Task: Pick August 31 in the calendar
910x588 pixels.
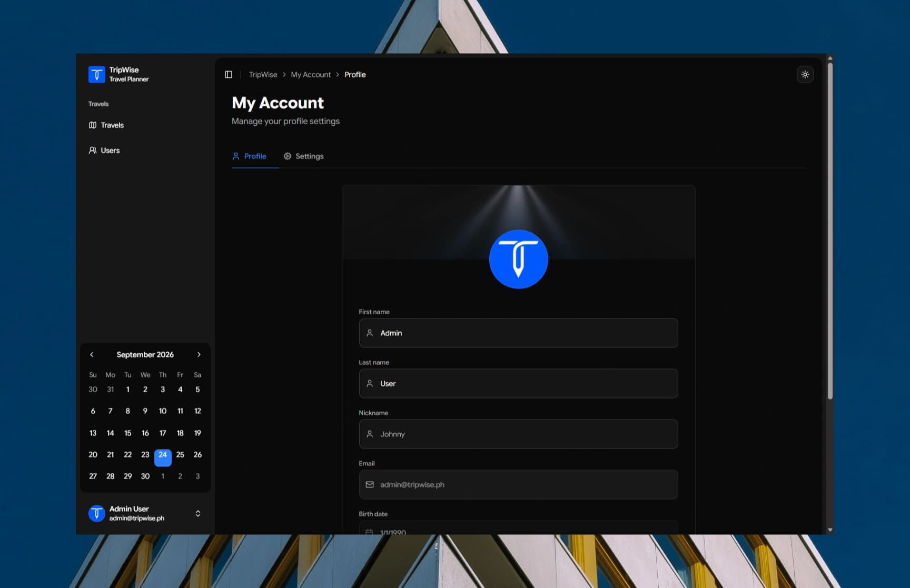Action: (x=111, y=390)
